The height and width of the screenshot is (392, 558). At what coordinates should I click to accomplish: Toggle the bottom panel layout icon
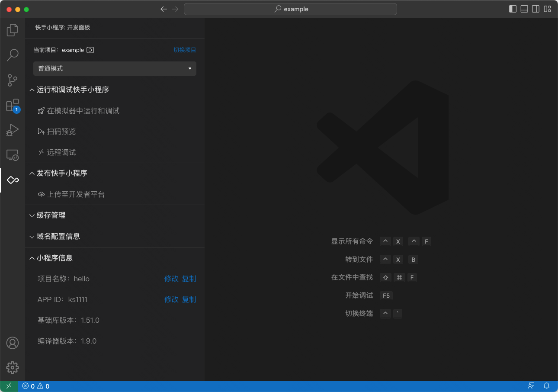click(x=524, y=9)
